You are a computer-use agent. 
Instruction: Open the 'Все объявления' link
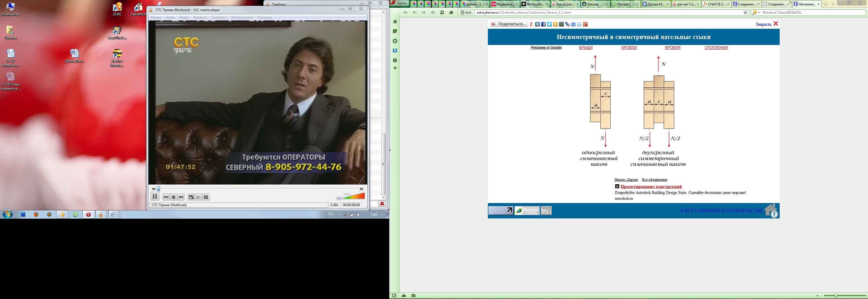pyautogui.click(x=654, y=179)
